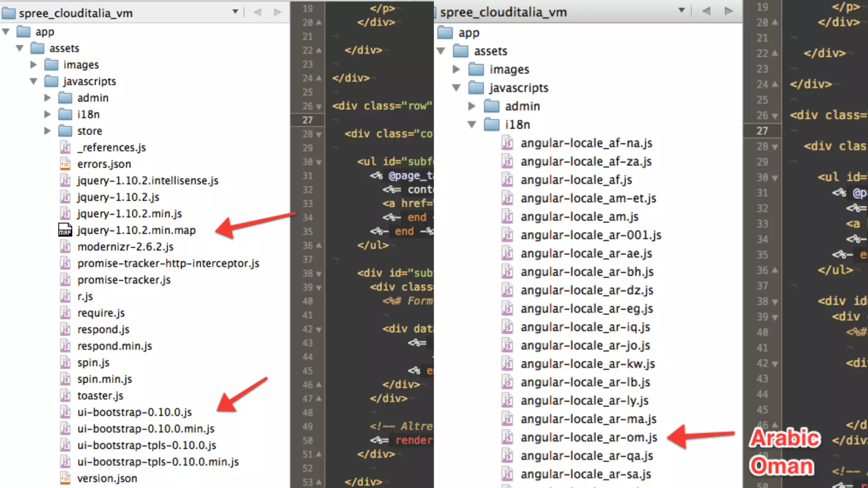The image size is (868, 488).
Task: Open the right spree_clouditalia_vm project dropdown
Action: point(682,11)
